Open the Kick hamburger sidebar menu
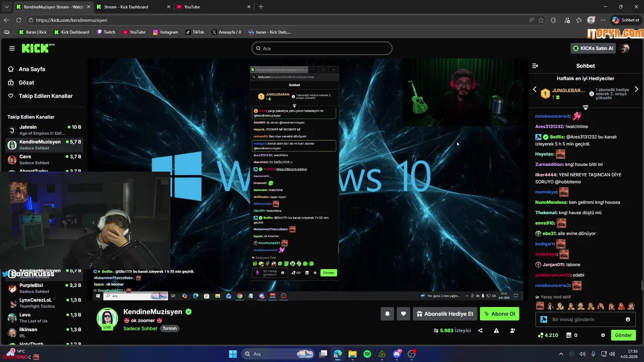This screenshot has width=644, height=362. tap(12, 48)
